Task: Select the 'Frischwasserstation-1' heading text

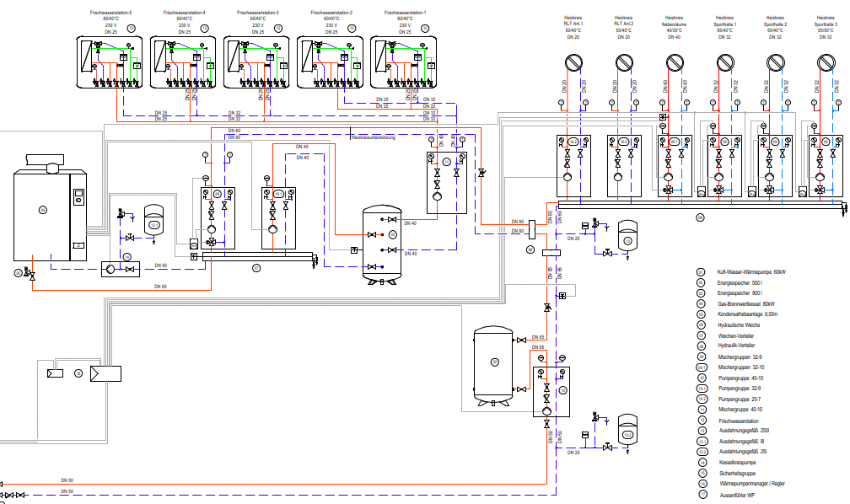Action: (x=405, y=13)
